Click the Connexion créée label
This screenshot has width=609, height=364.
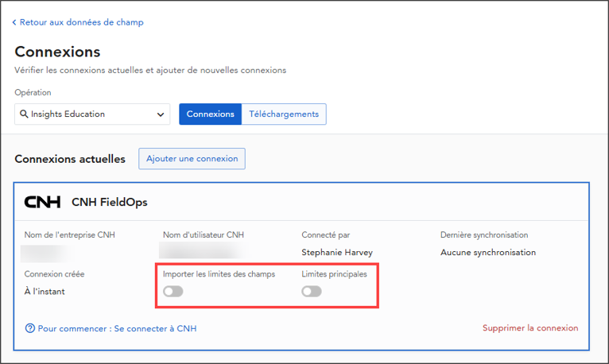click(x=54, y=274)
